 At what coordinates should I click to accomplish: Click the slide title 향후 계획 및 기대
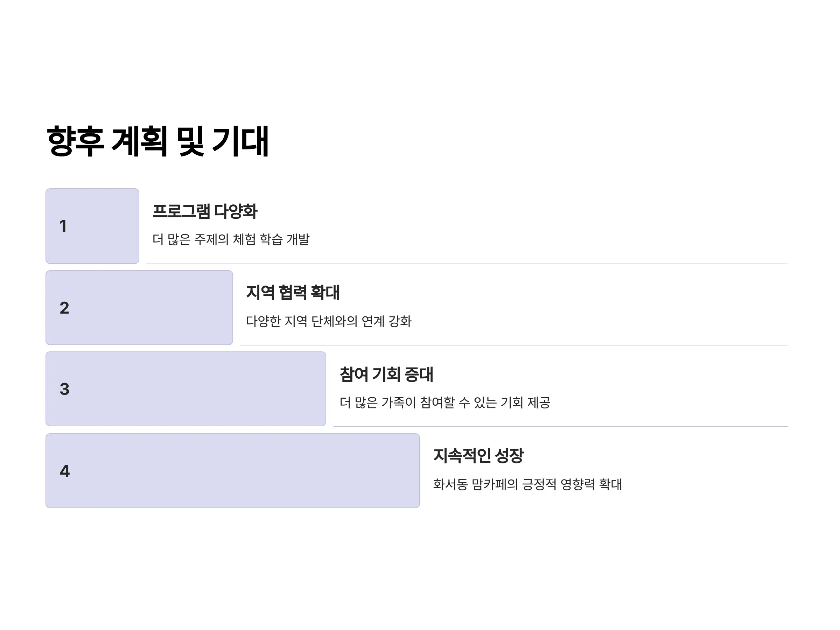coord(157,141)
